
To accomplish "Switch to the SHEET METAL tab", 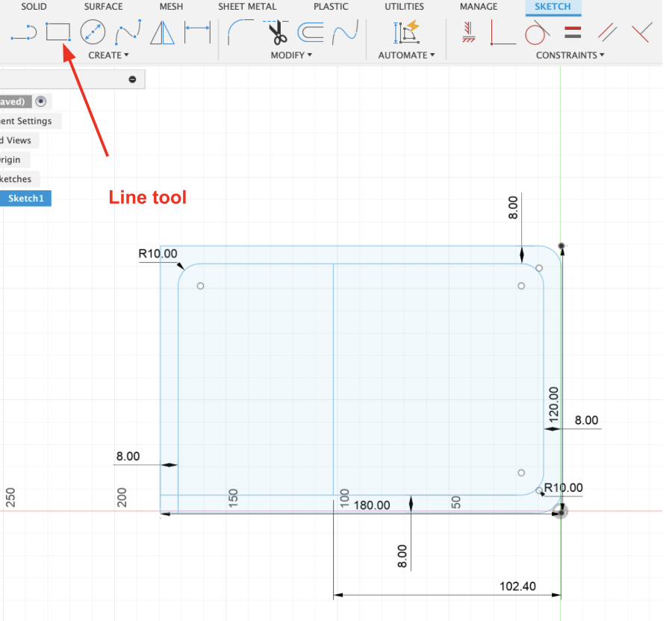I will (247, 7).
